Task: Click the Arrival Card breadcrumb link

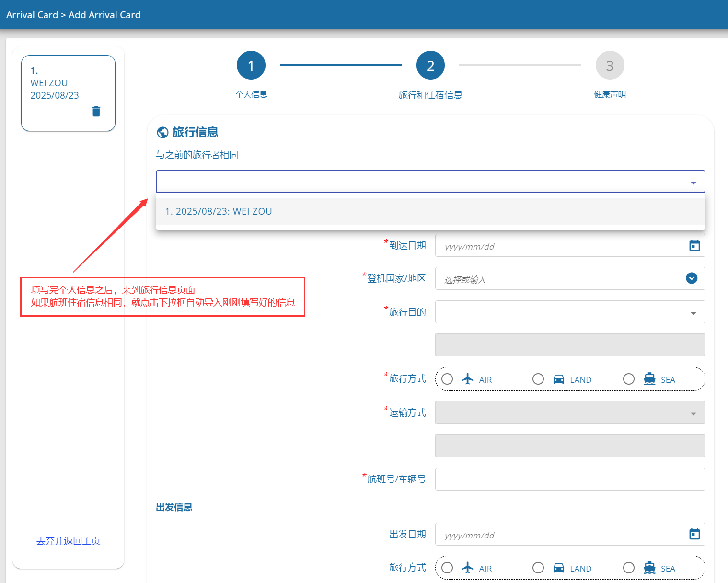Action: (32, 14)
